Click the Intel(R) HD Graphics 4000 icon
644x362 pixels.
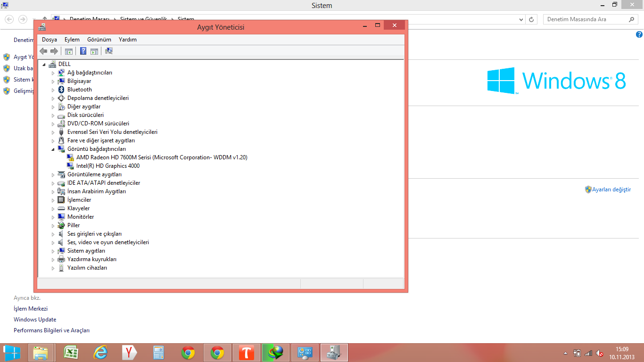[70, 166]
